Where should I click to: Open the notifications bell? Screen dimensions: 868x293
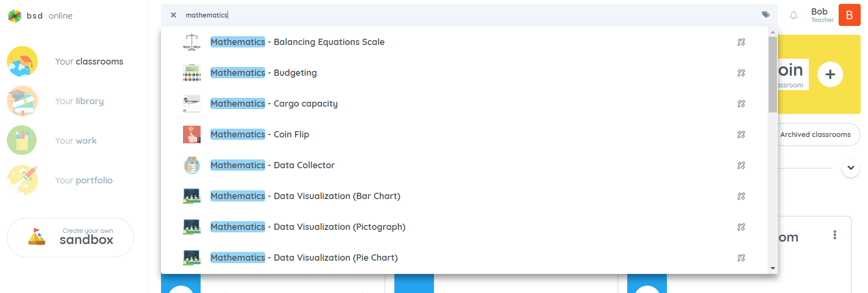(794, 16)
